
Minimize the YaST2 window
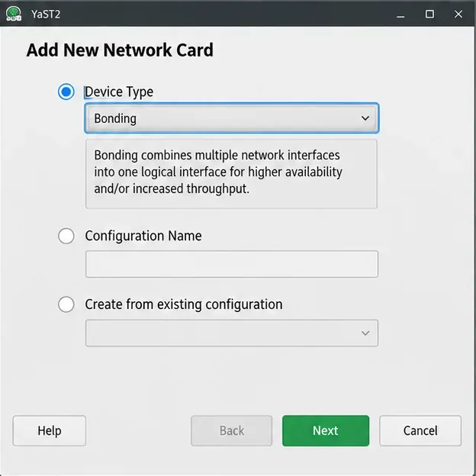[x=400, y=14]
